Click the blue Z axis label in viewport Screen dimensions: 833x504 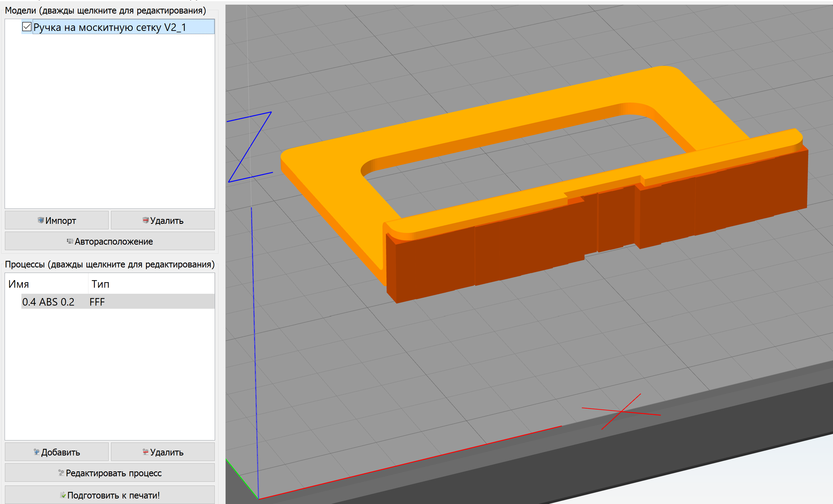point(250,147)
